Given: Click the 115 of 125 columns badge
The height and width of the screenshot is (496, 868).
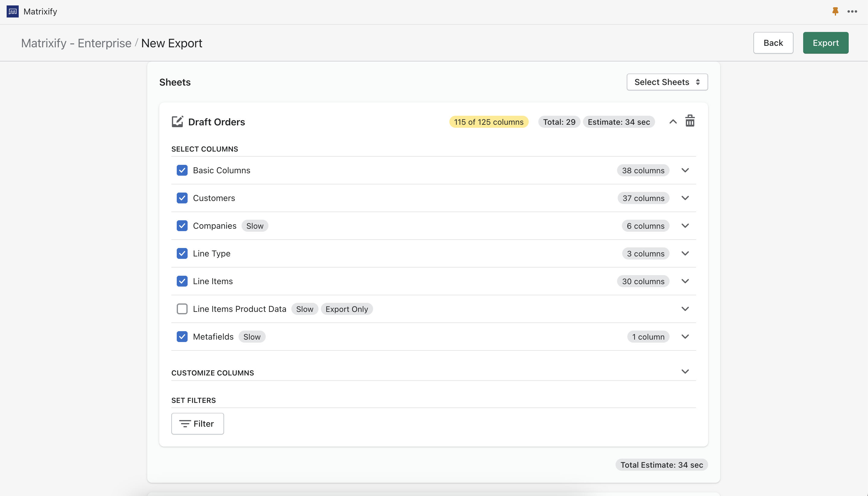Looking at the screenshot, I should pyautogui.click(x=488, y=122).
